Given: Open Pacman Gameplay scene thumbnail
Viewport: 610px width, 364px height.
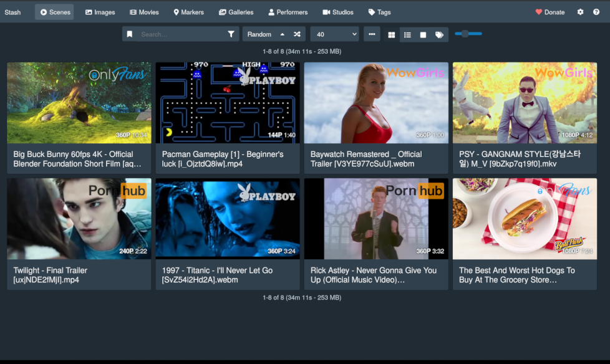Looking at the screenshot, I should [228, 103].
